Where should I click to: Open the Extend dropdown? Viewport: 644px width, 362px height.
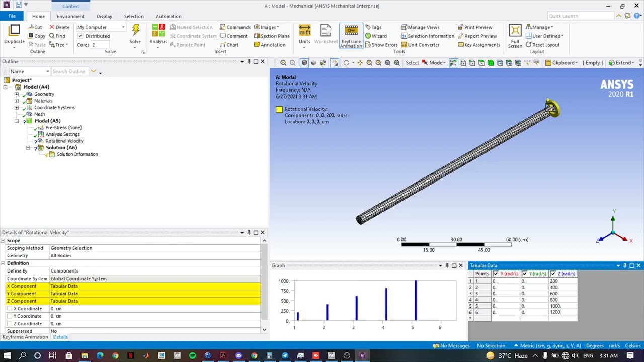(x=621, y=63)
